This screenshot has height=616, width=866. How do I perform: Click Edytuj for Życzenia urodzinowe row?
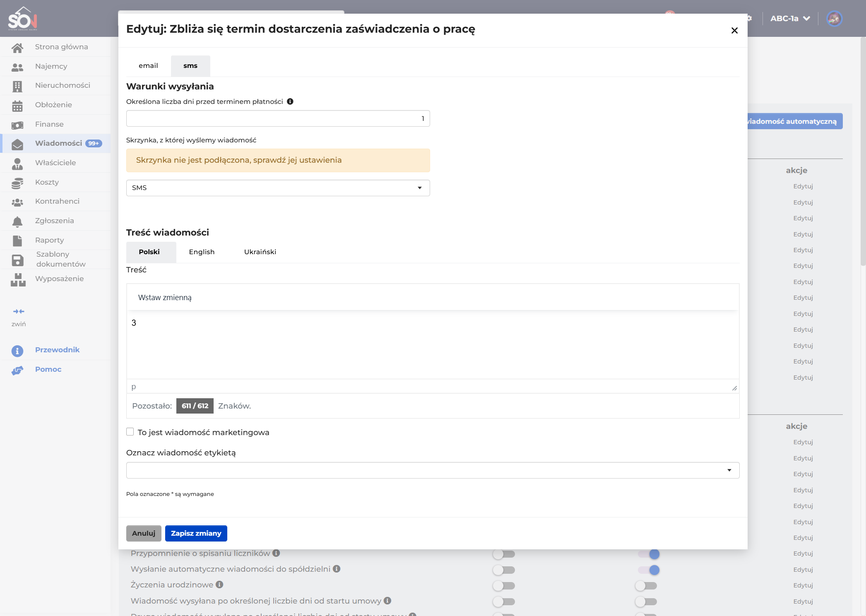[803, 585]
